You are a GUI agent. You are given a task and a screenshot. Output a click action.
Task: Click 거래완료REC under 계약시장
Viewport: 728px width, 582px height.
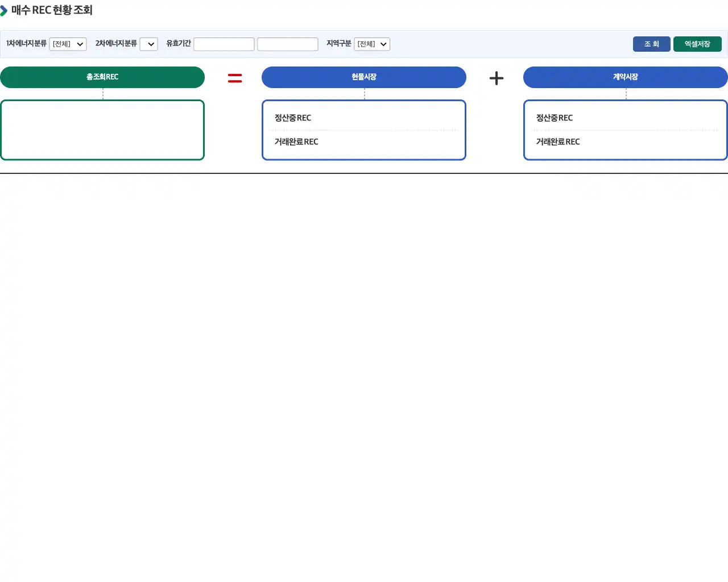click(558, 142)
